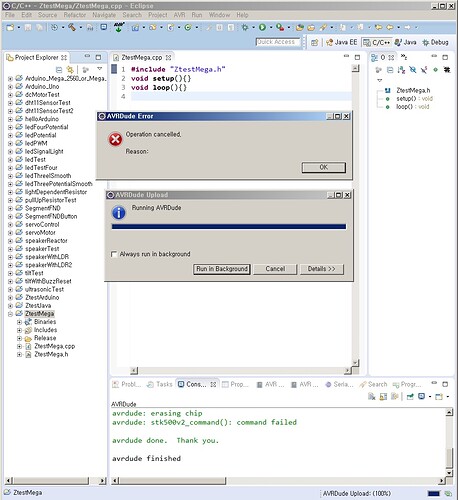
Task: Switch to the Search tab in bottom panel
Action: (373, 384)
